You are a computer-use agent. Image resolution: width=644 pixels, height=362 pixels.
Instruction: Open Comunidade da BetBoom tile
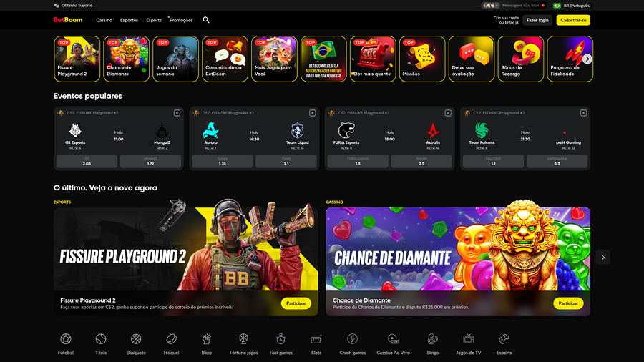click(x=225, y=59)
